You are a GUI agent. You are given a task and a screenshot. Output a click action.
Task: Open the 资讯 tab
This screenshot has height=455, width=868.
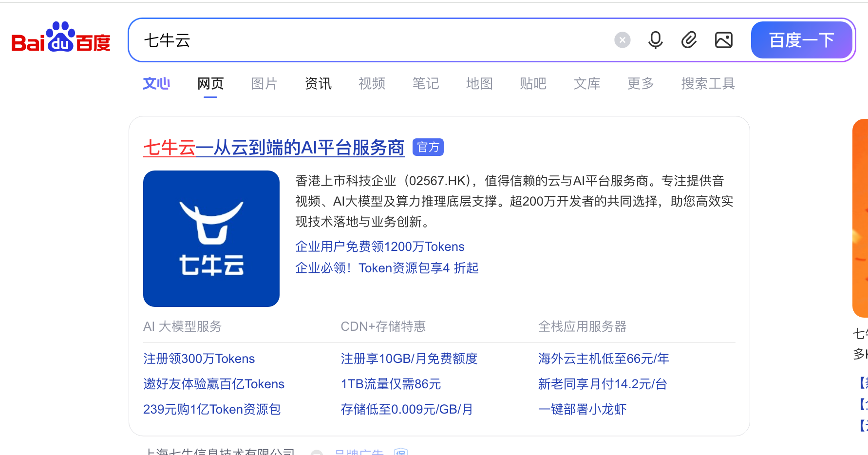point(318,83)
